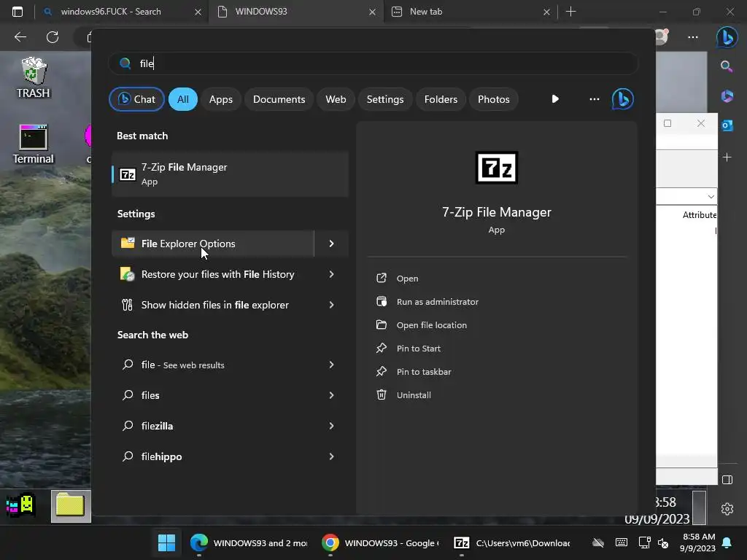Open the notification bell in system tray
747x560 pixels.
pyautogui.click(x=727, y=542)
